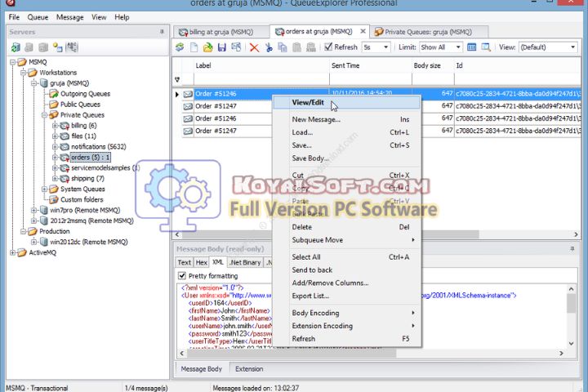
Task: Click the message body vertical scrollbar down arrow
Action: click(x=571, y=343)
